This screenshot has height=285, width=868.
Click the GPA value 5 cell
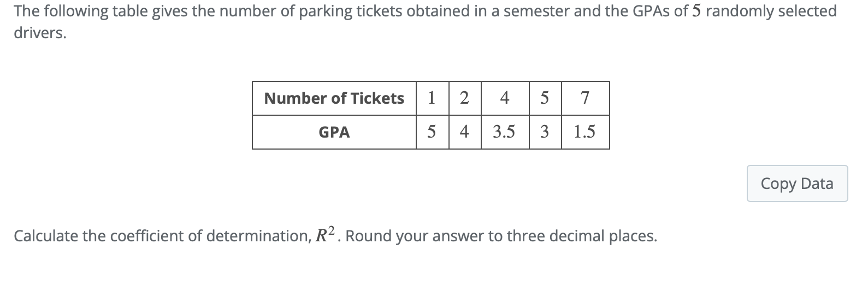432,132
